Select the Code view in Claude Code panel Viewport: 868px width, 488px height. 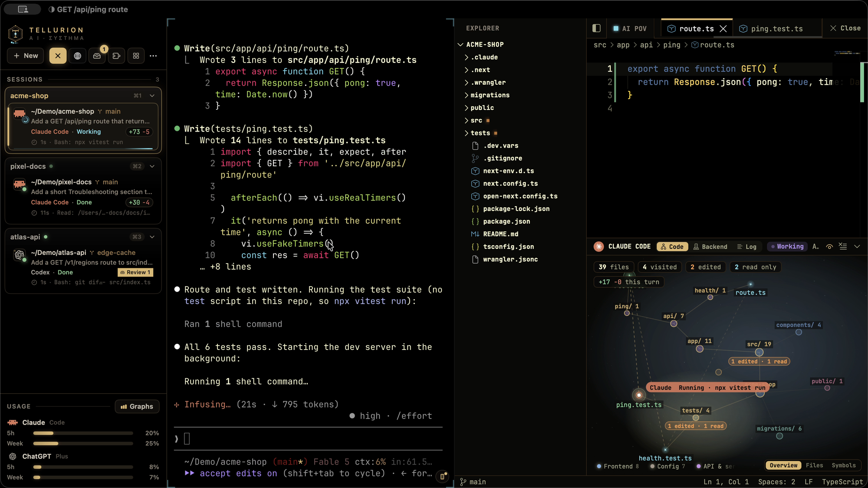[x=672, y=247]
